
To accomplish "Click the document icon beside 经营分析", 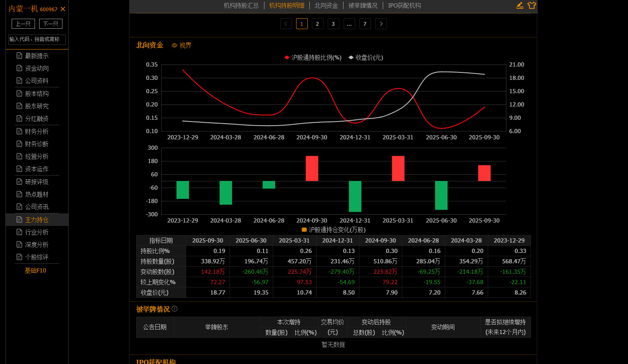I will click(x=19, y=156).
